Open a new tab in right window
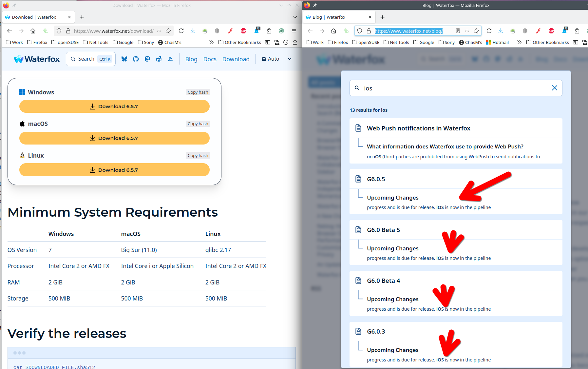The height and width of the screenshot is (369, 588). 383,17
